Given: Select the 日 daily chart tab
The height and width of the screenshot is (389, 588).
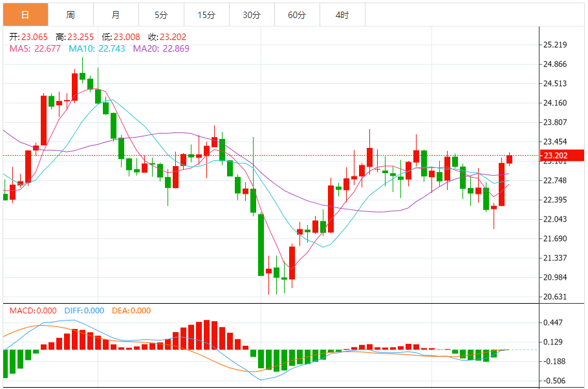Looking at the screenshot, I should click(25, 15).
